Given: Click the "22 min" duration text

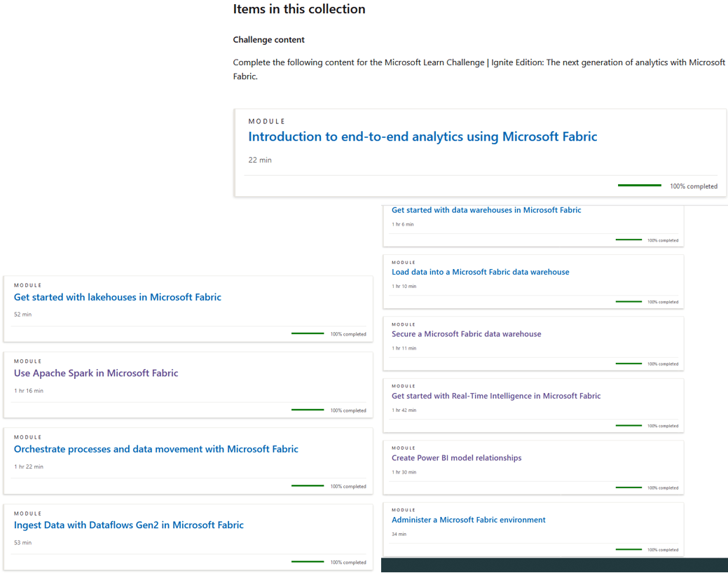Looking at the screenshot, I should click(x=260, y=160).
